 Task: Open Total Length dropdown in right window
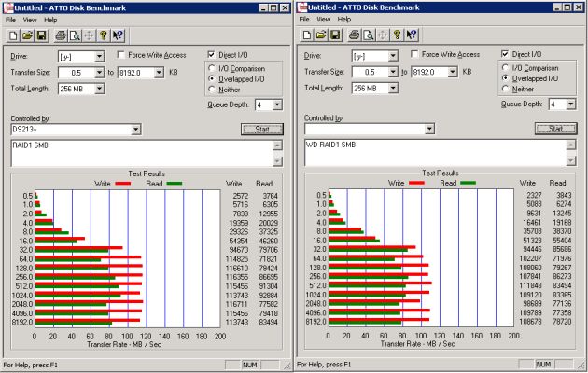393,88
